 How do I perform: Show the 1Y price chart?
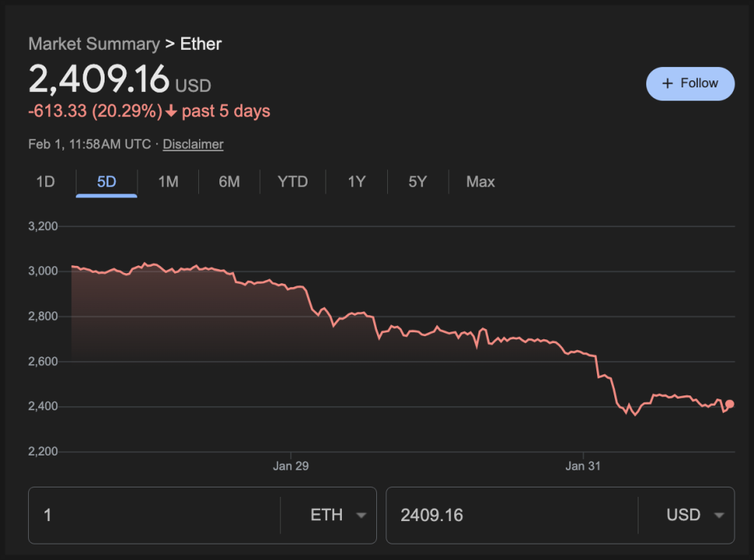(x=356, y=182)
